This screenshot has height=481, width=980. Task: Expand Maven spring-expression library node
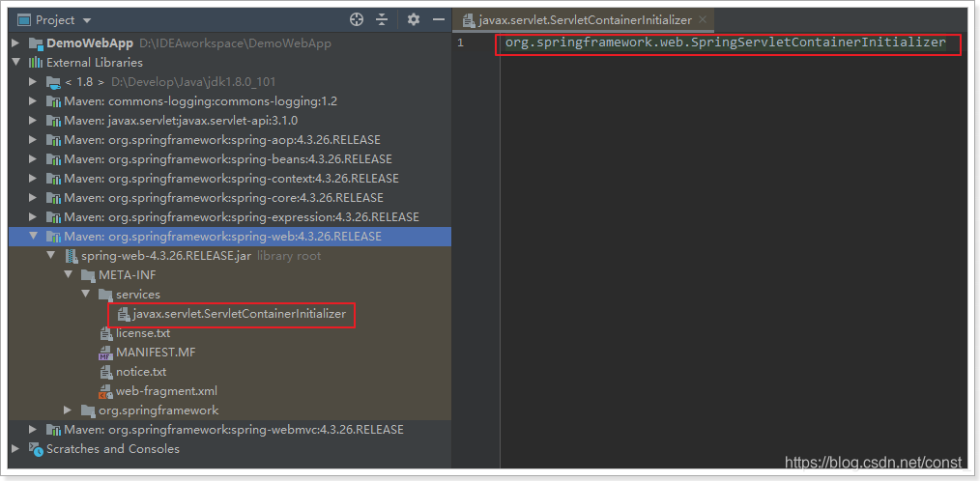[x=33, y=217]
